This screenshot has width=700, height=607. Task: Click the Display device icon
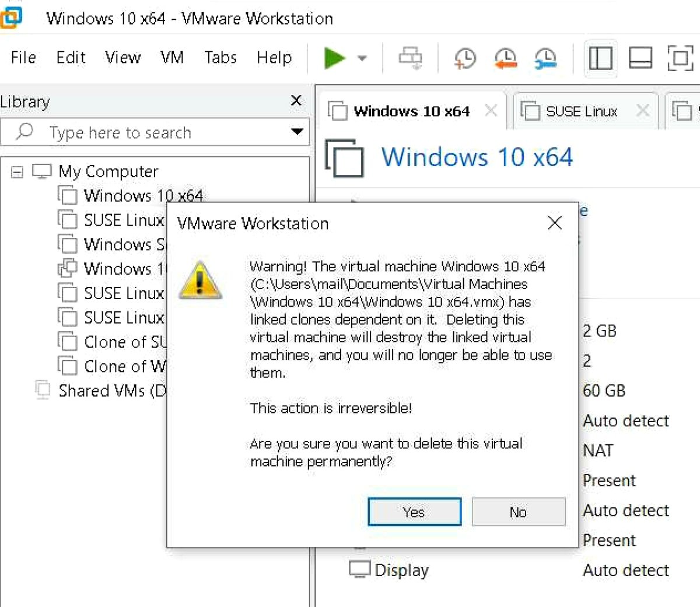(360, 570)
